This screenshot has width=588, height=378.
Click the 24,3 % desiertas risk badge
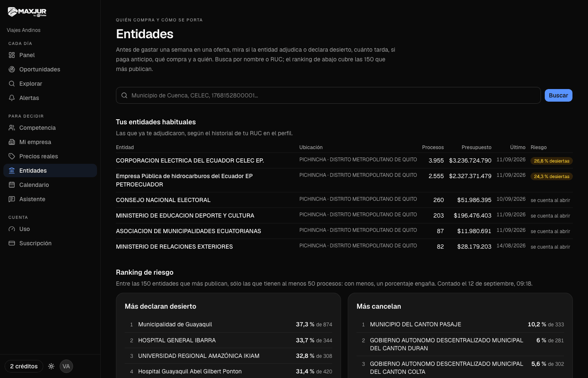[x=551, y=176]
